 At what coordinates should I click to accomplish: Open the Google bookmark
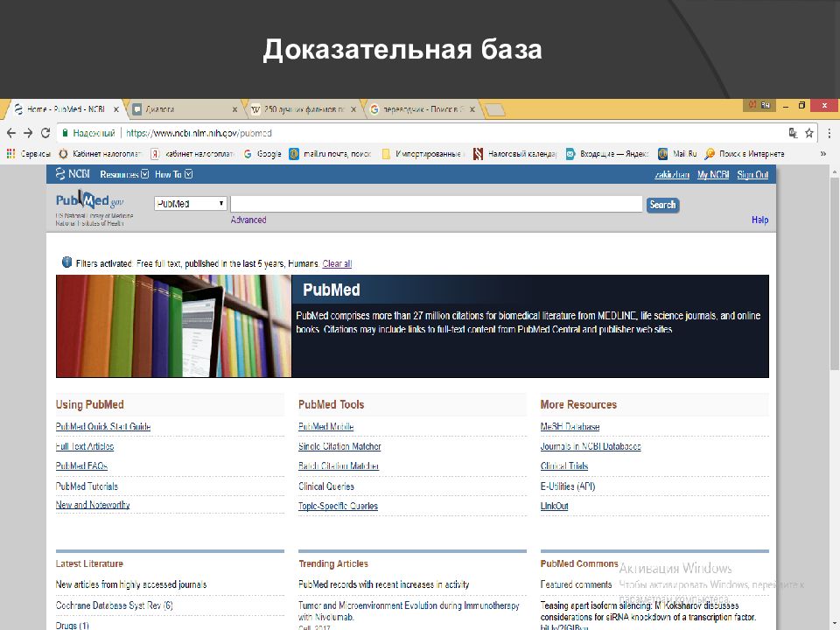[x=262, y=154]
